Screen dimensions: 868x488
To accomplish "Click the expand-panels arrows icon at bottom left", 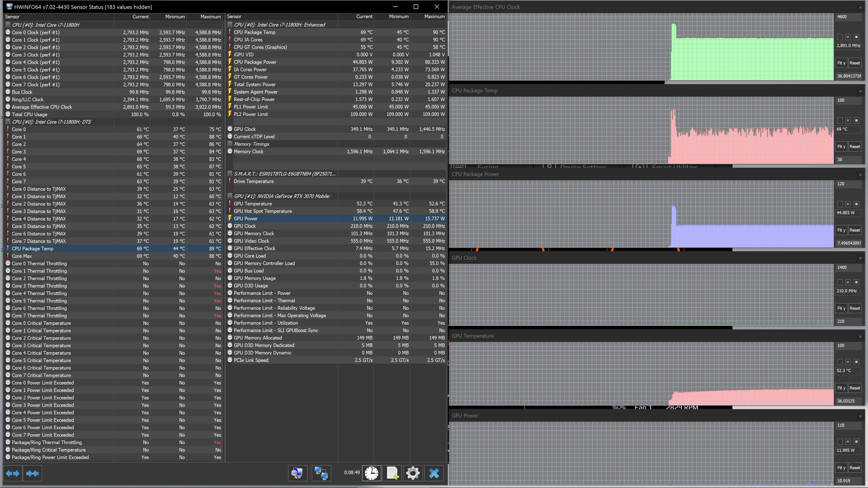I will [x=13, y=474].
